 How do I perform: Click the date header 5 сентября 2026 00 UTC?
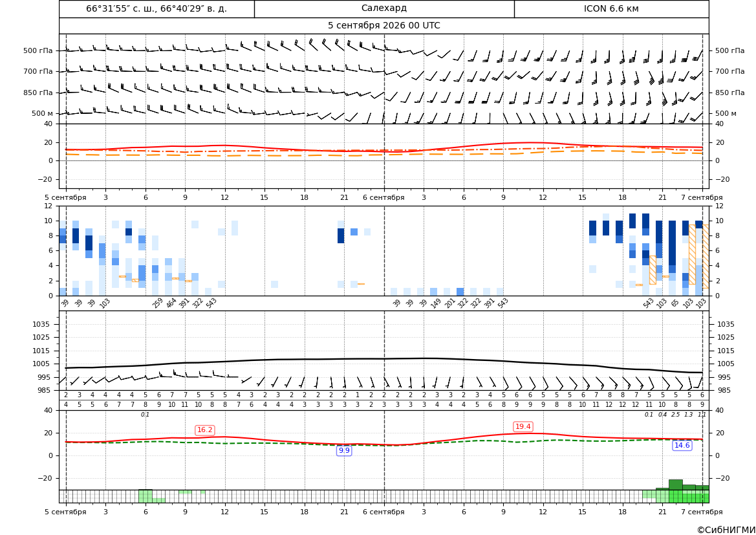click(383, 26)
